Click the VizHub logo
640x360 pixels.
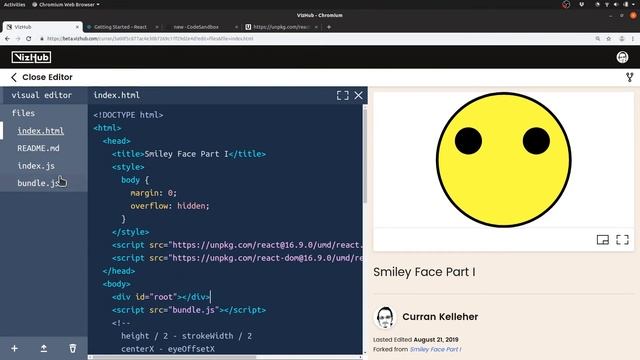click(31, 57)
